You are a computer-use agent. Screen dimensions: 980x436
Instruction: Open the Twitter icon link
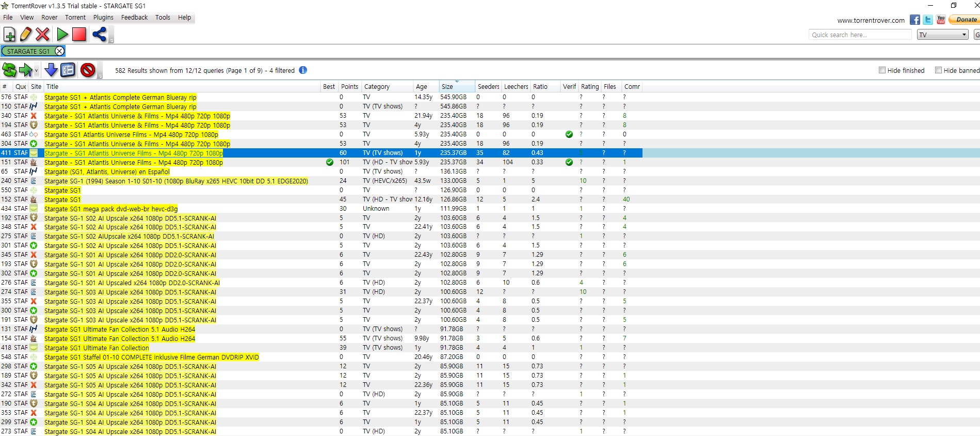928,20
